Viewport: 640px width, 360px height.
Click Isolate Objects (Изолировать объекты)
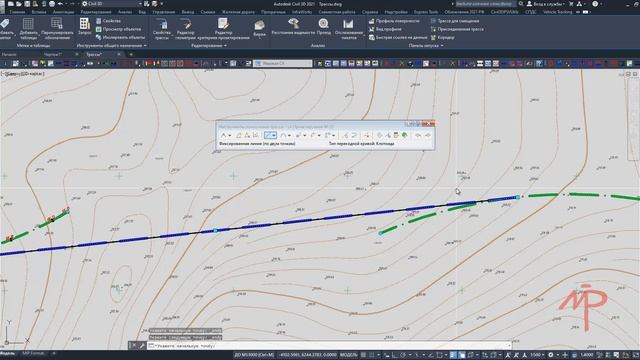[x=120, y=37]
